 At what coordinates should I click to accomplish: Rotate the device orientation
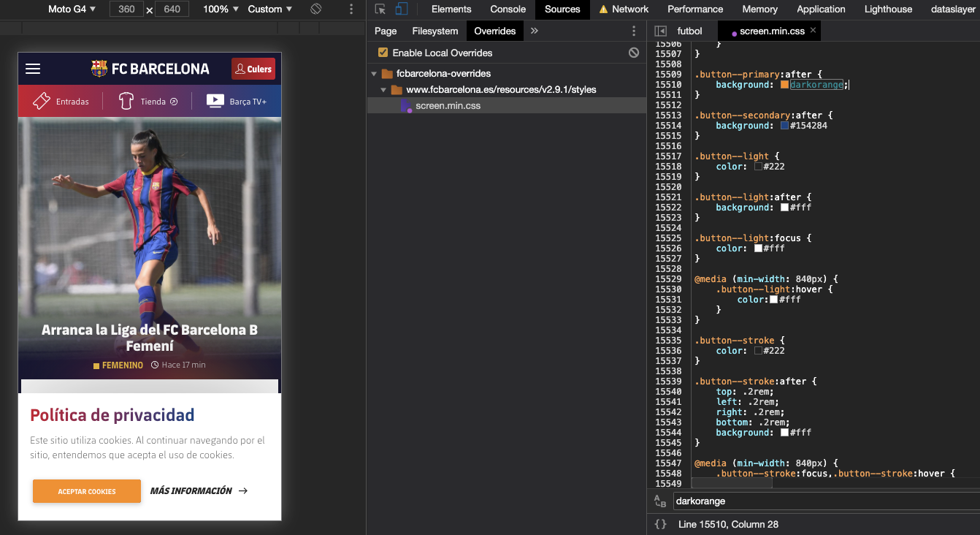pos(315,9)
